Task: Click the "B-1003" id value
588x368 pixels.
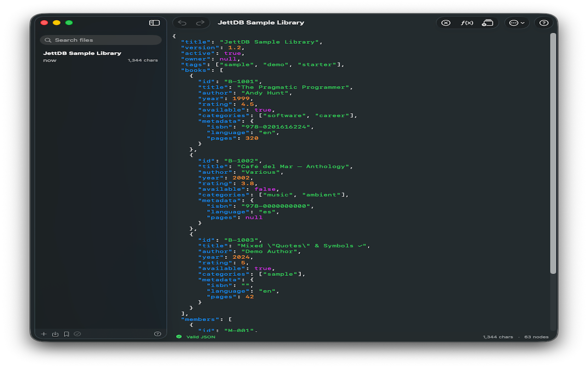Action: coord(241,240)
